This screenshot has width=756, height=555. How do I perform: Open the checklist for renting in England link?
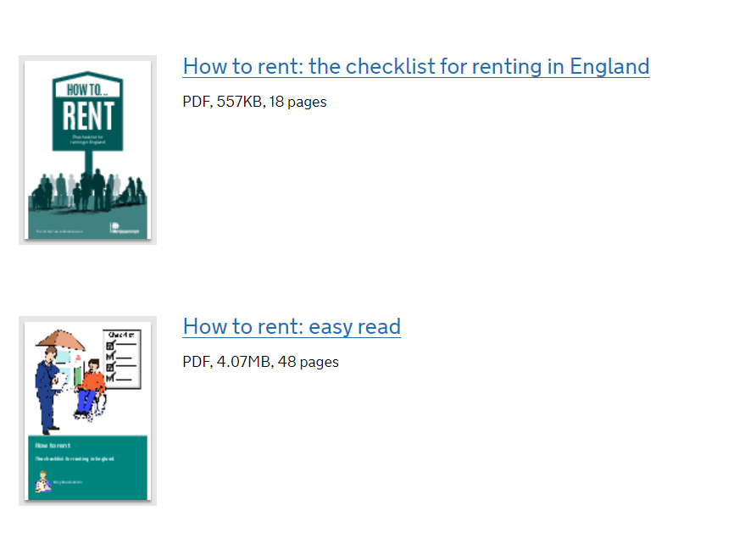(x=415, y=67)
